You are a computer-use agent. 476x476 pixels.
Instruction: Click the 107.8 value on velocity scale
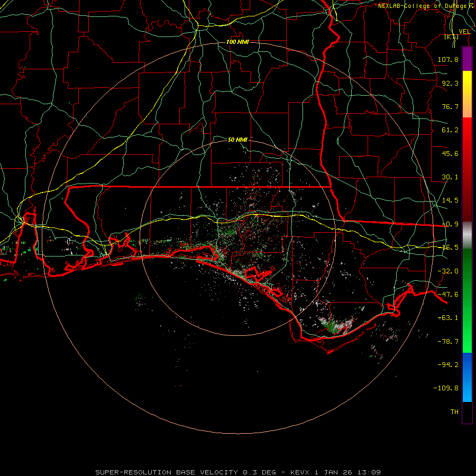coord(448,59)
